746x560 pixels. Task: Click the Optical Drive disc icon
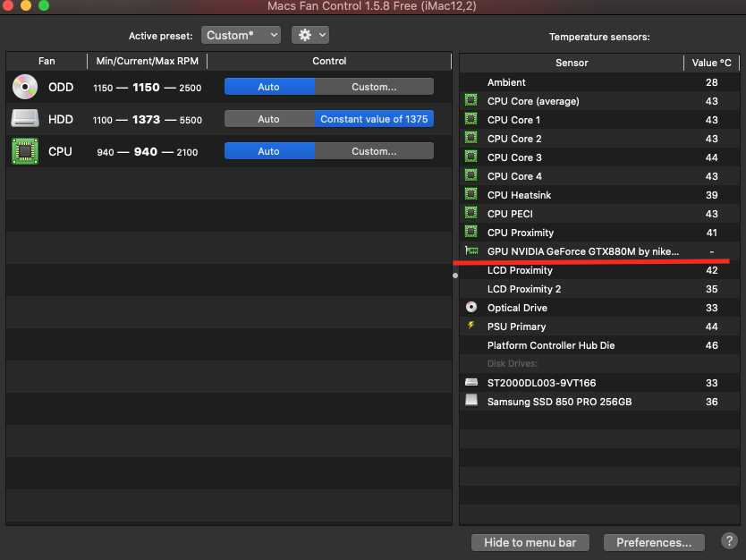[471, 307]
